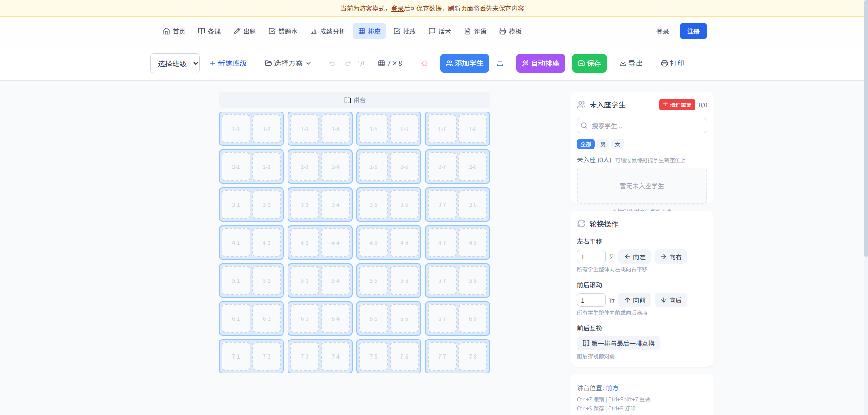Click the 讲台 podium bar
This screenshot has width=868, height=415.
pos(354,100)
